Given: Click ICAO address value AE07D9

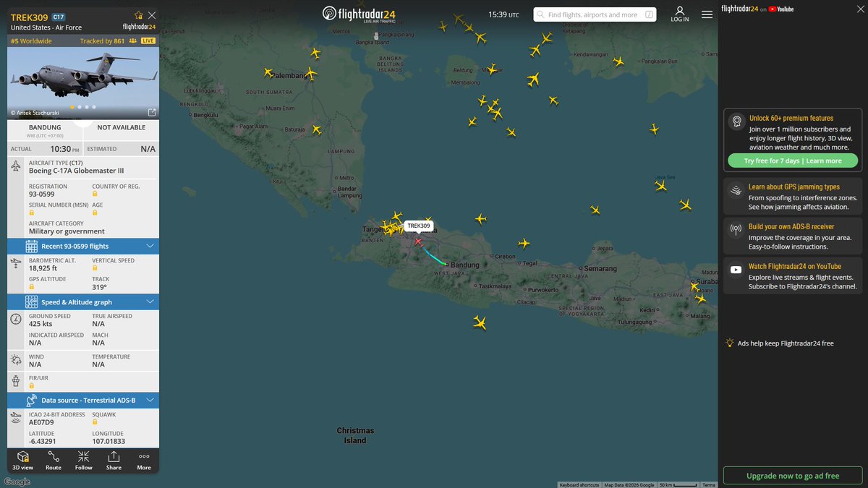Looking at the screenshot, I should 43,422.
